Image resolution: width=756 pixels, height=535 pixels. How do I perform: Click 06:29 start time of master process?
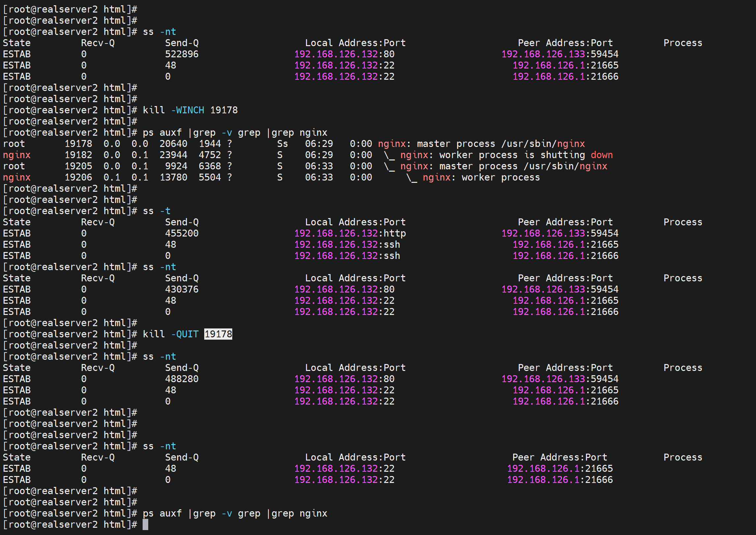(319, 144)
